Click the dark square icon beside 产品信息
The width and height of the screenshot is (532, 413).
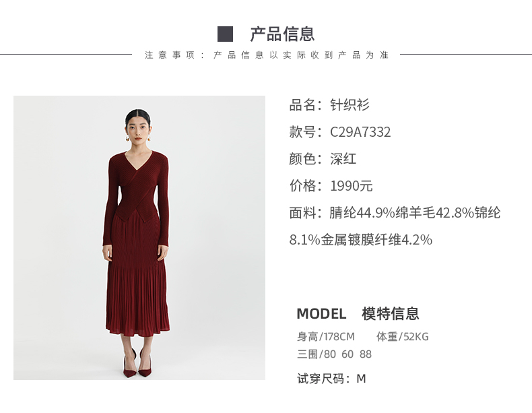click(x=226, y=34)
